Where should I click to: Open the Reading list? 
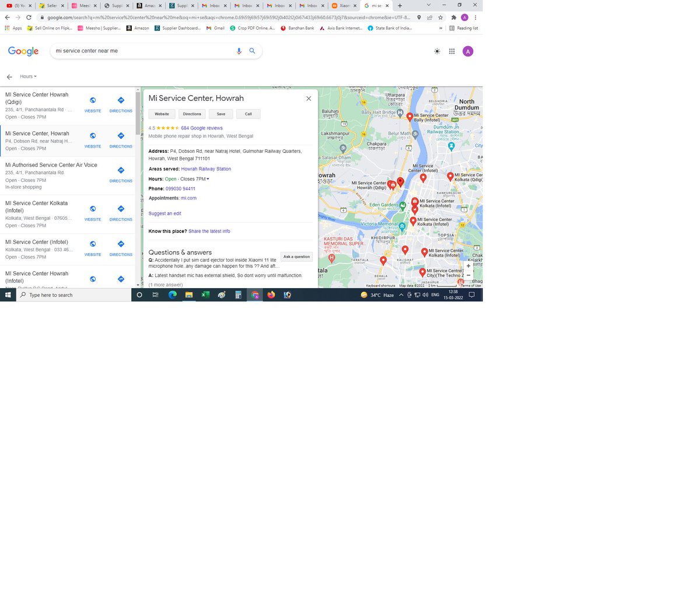464,28
